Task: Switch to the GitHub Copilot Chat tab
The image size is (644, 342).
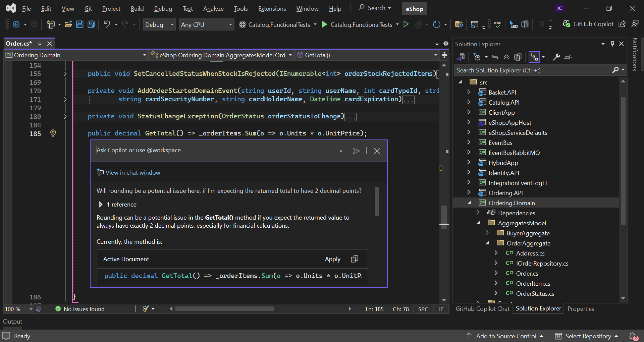Action: [482, 308]
